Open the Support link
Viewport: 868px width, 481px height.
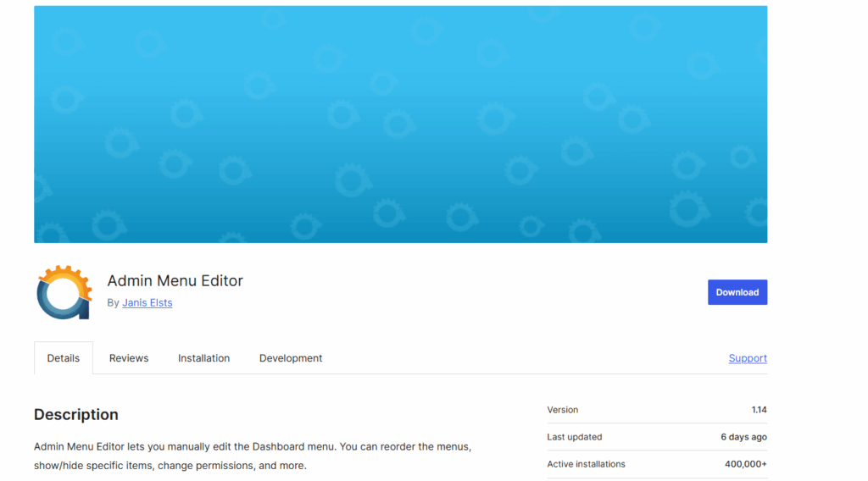point(748,357)
